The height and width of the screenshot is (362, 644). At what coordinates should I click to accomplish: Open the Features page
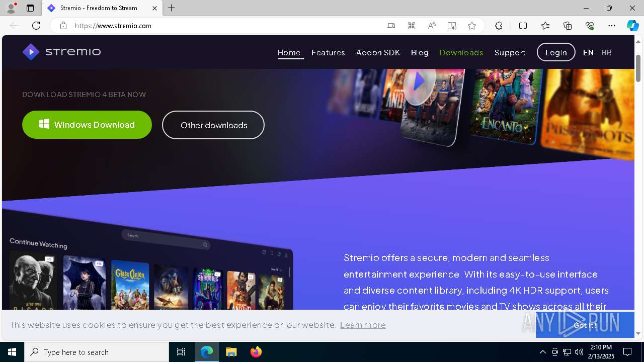[328, 52]
